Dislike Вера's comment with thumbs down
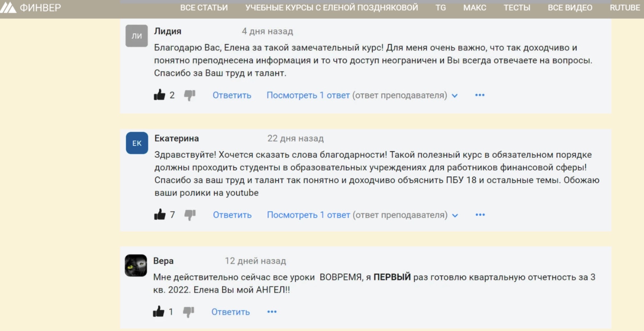 pos(188,312)
